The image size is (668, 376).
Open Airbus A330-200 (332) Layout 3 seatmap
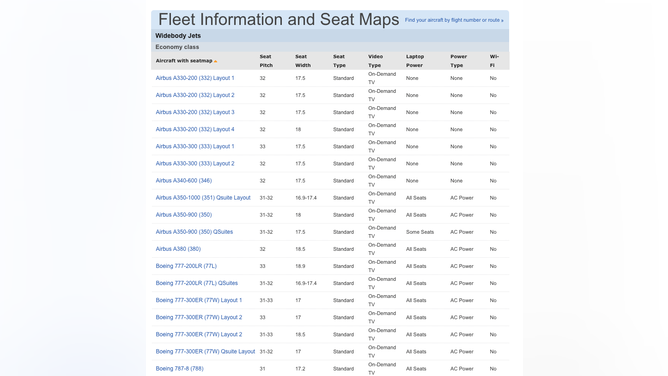click(x=195, y=112)
